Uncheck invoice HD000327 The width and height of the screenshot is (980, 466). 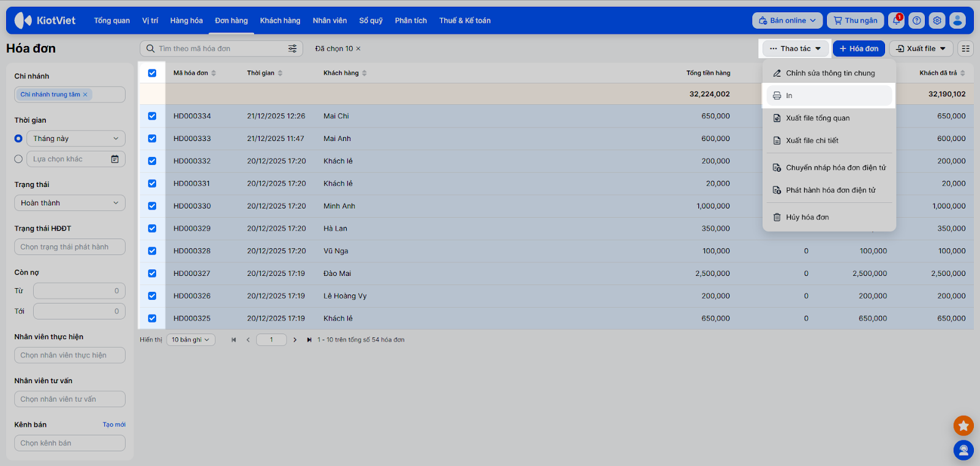point(152,273)
